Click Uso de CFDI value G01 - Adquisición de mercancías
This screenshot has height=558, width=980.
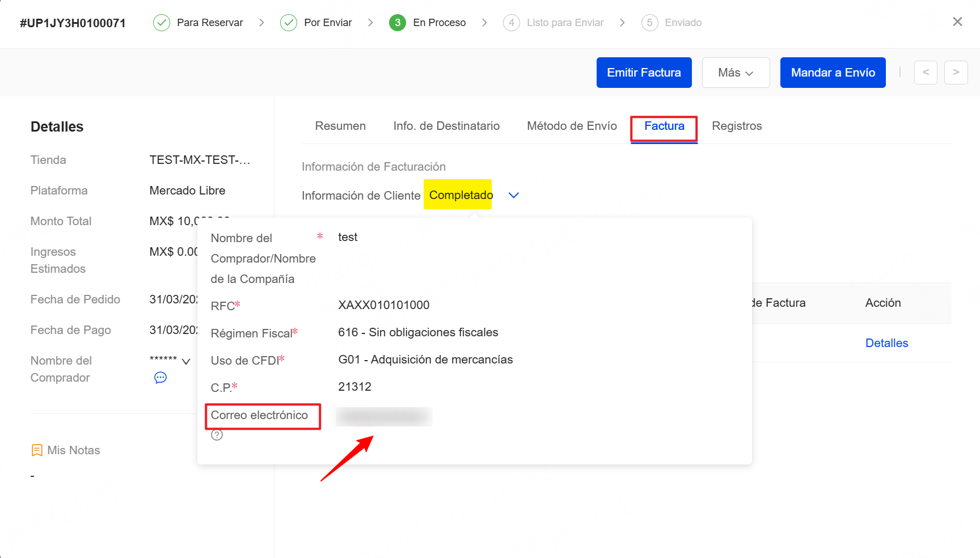click(x=425, y=360)
